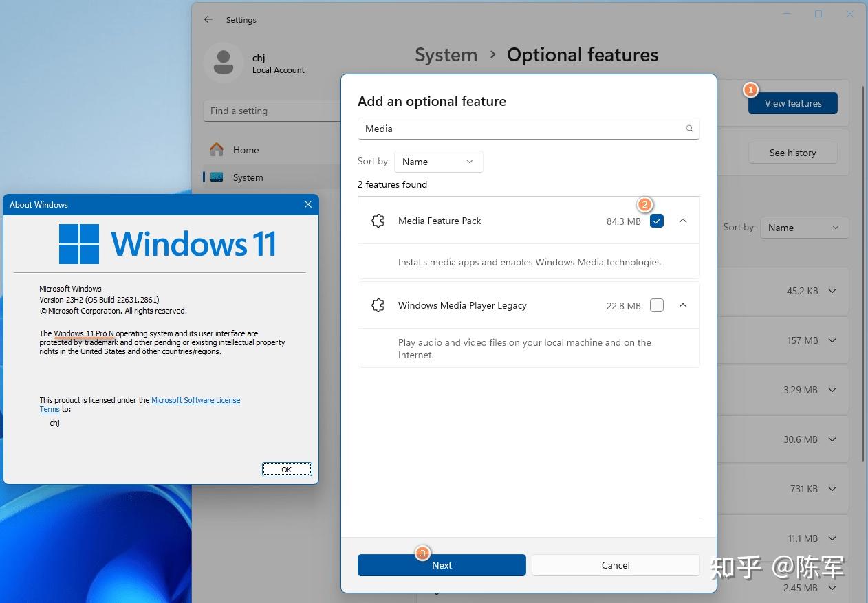The image size is (868, 603).
Task: Expand the 11.1 MB feature row
Action: [x=832, y=538]
